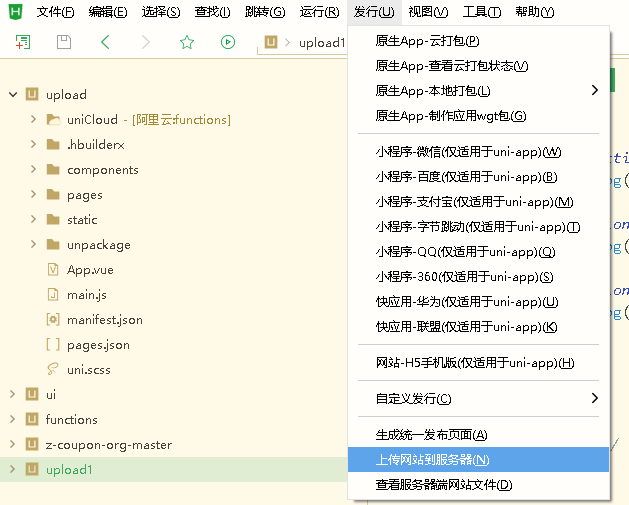Click the green run play icon

coord(228,42)
